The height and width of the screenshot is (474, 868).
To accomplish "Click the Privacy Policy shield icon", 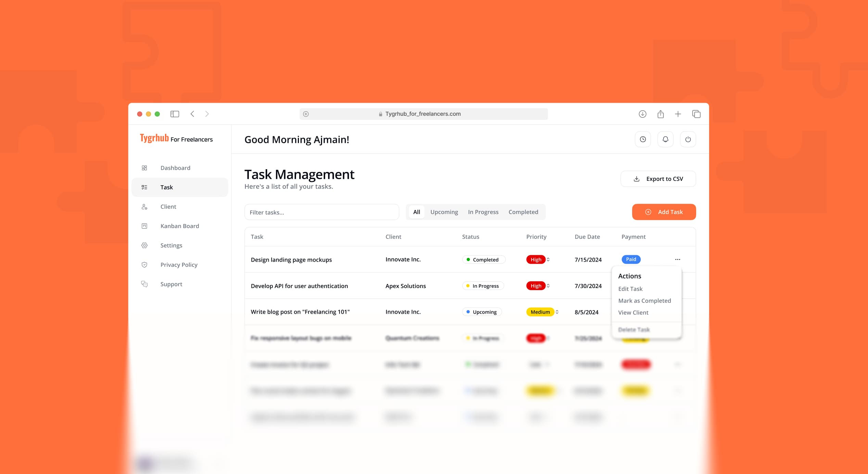I will pos(144,264).
